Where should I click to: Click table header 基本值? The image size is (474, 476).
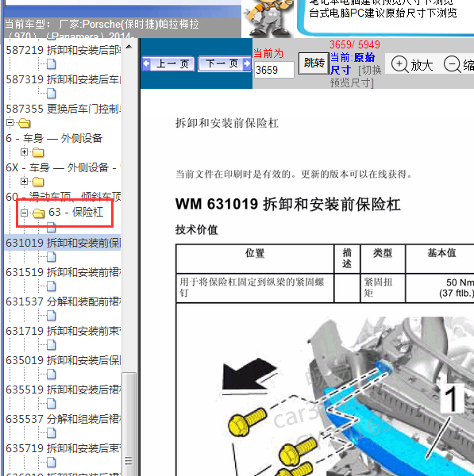[441, 253]
